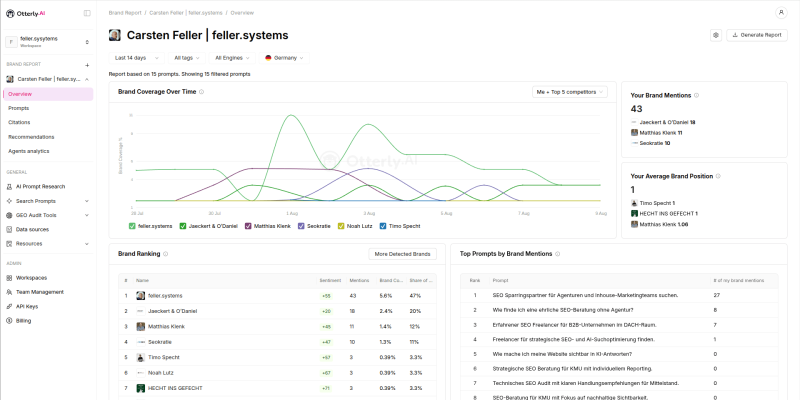Click Carsten Feller avatar in page header
The height and width of the screenshot is (400, 800).
click(x=115, y=35)
